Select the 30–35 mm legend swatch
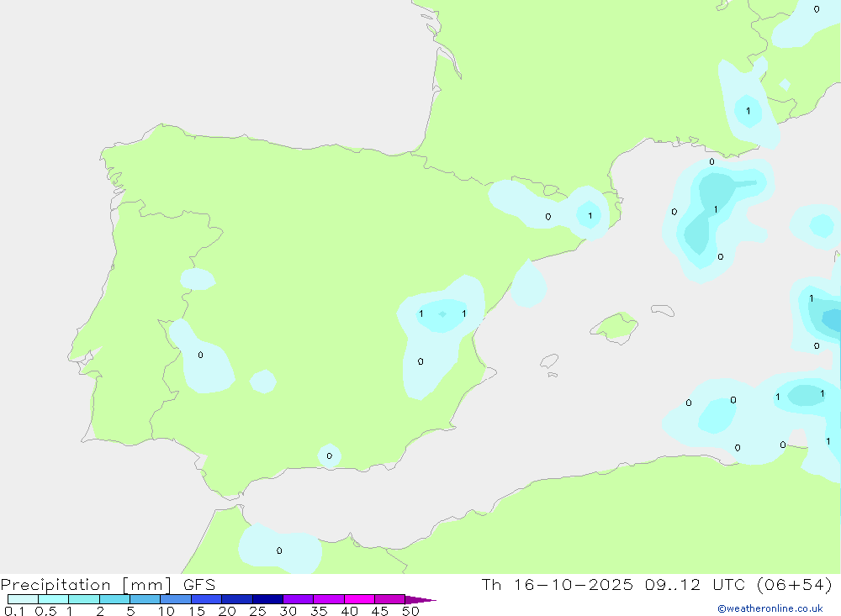The image size is (841, 616). pyautogui.click(x=298, y=599)
